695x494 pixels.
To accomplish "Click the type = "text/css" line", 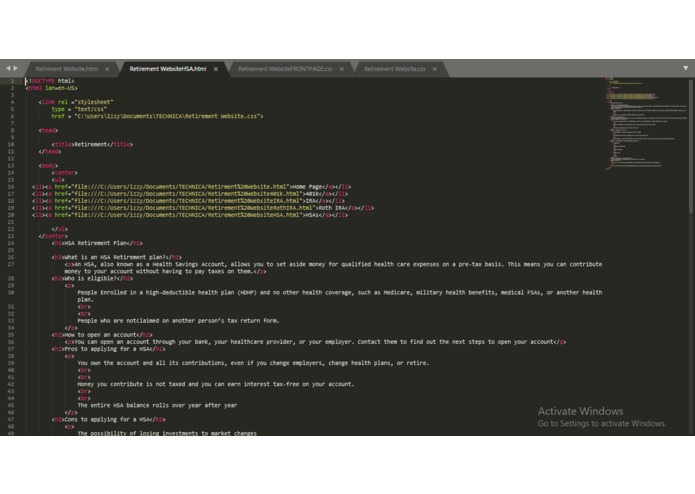I will (x=79, y=109).
